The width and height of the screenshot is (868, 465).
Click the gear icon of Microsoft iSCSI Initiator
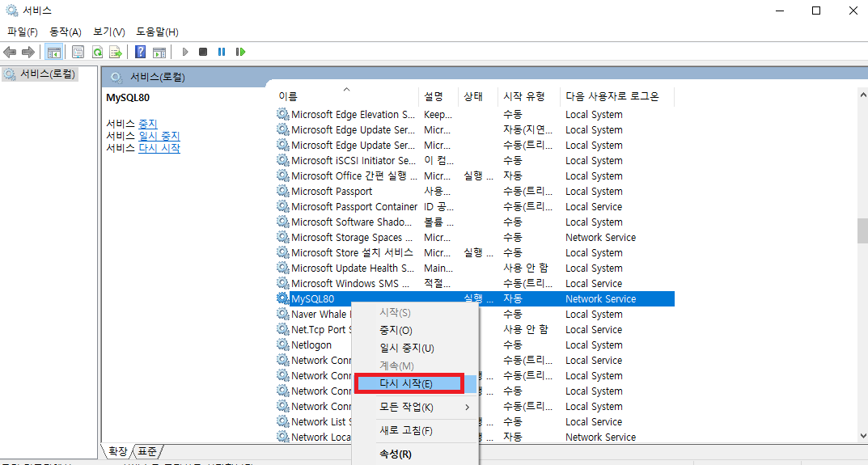[283, 161]
